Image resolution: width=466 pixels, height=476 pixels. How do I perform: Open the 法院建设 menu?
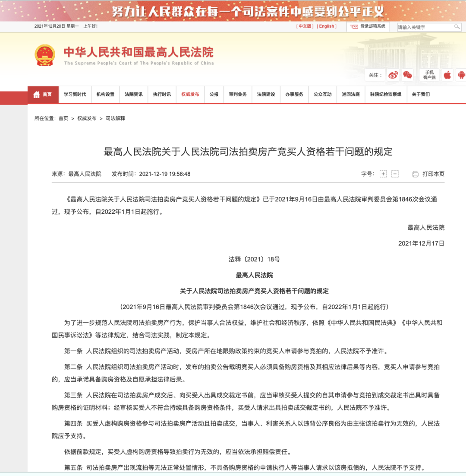[266, 95]
